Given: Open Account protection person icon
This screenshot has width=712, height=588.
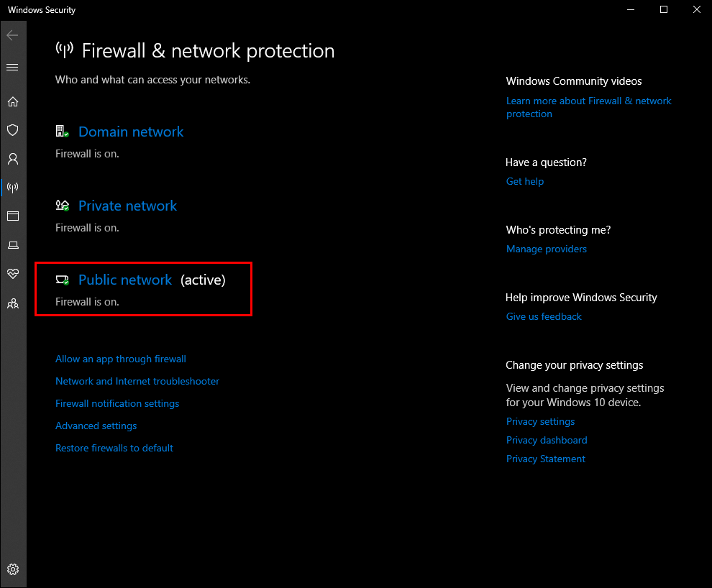Looking at the screenshot, I should (x=12, y=159).
